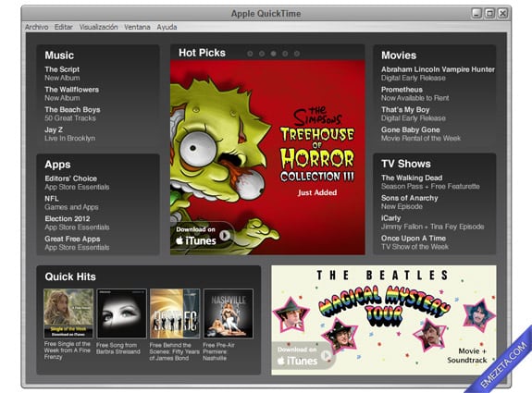The height and width of the screenshot is (393, 532).
Task: Open the Visualización menu
Action: point(98,27)
